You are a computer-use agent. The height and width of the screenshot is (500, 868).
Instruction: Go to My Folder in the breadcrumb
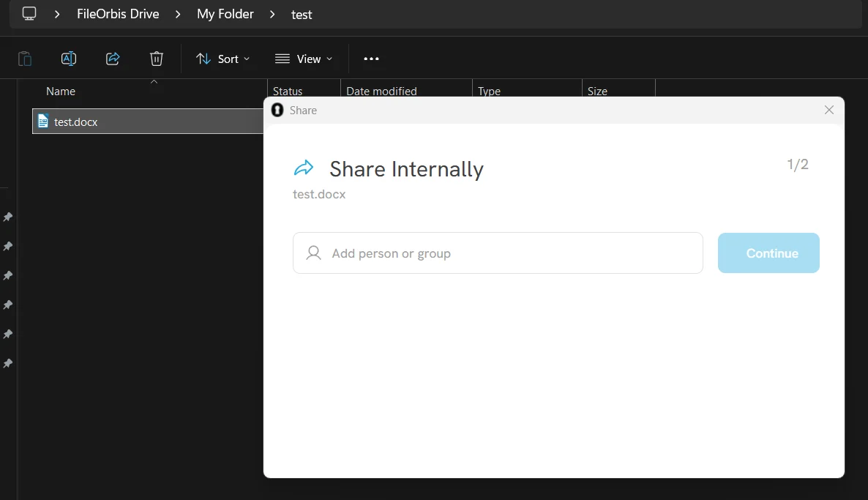point(225,14)
